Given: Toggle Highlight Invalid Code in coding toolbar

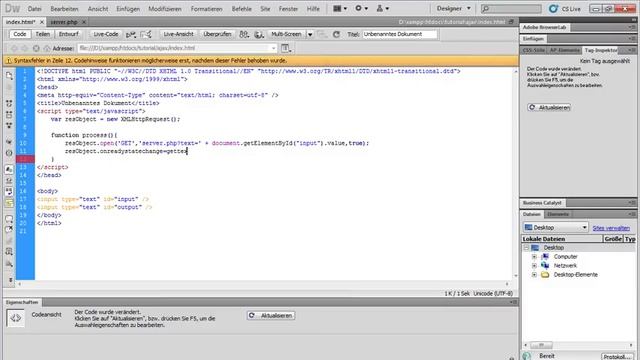Looking at the screenshot, I should [9, 180].
